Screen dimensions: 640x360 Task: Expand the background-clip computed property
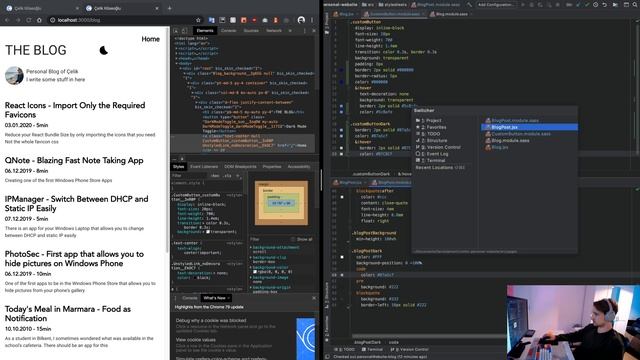(x=251, y=258)
